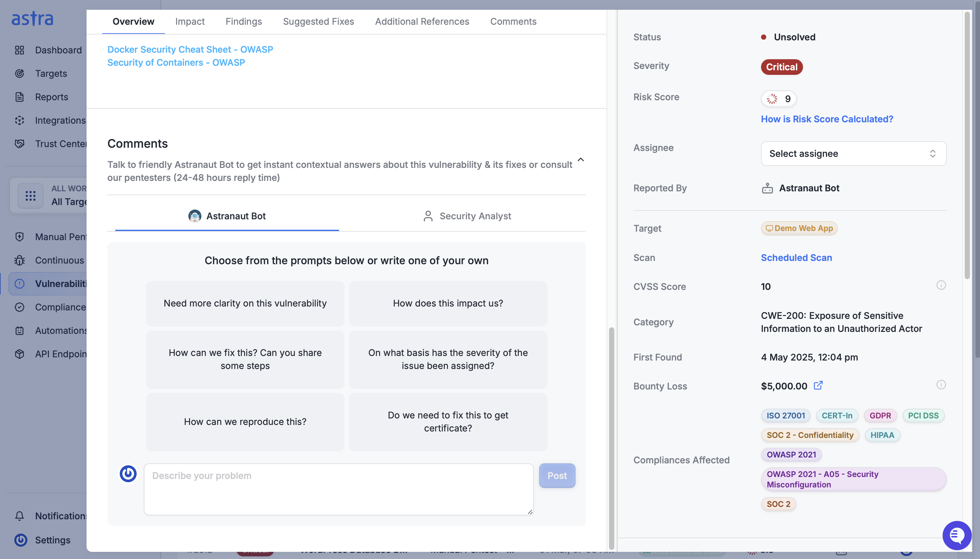Viewport: 980px width, 559px height.
Task: Open the Bounty Loss external link icon
Action: [x=818, y=385]
